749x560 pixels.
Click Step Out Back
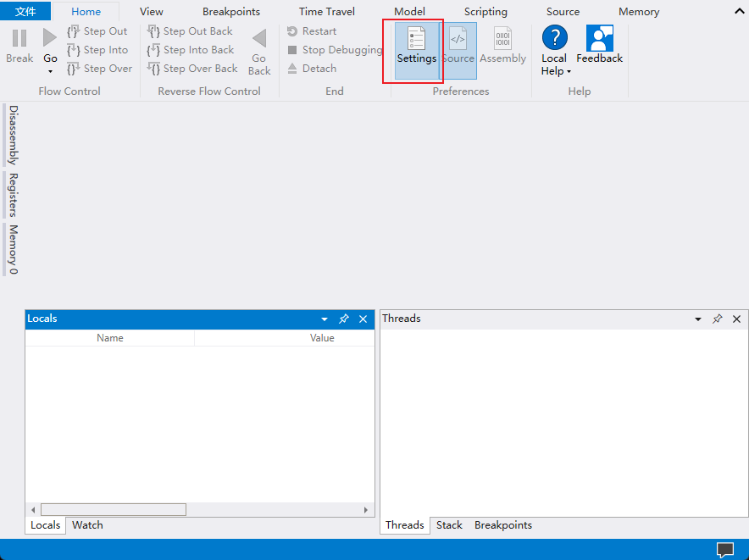click(x=190, y=31)
